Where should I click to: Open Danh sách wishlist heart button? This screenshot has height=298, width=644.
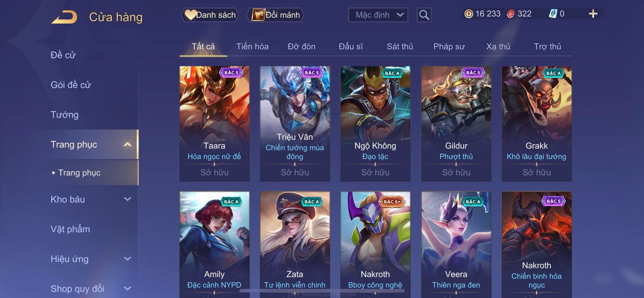(210, 15)
